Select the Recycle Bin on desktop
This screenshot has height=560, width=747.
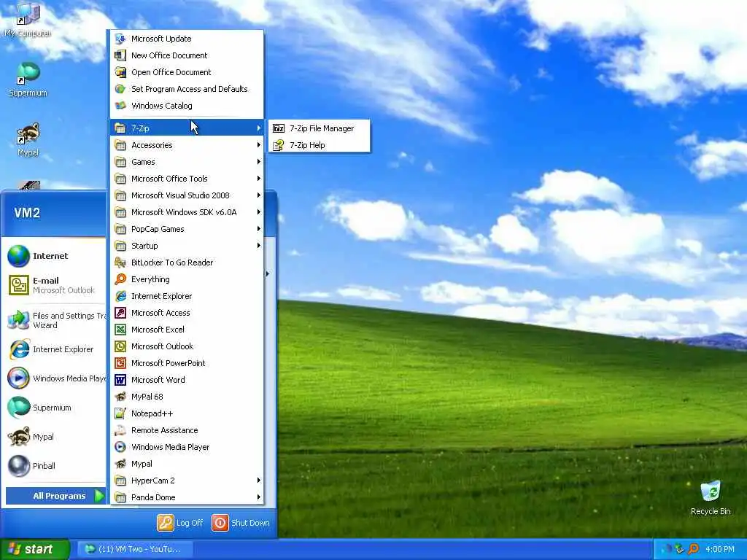(711, 497)
